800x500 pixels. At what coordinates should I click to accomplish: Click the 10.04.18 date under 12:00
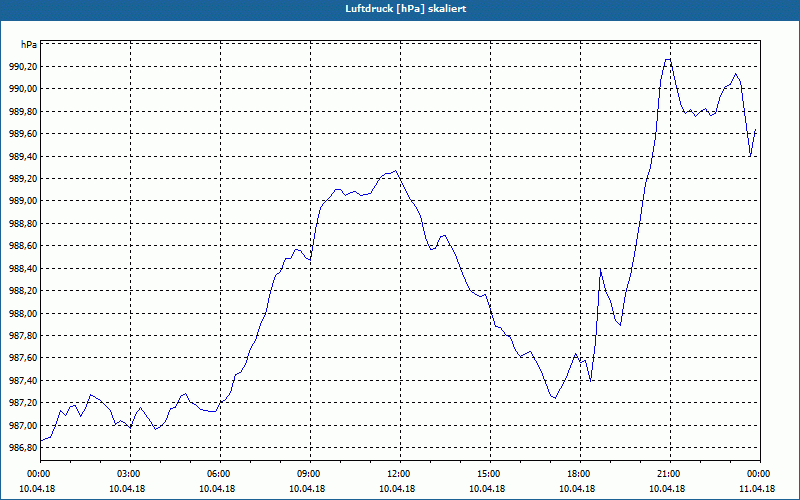397,489
